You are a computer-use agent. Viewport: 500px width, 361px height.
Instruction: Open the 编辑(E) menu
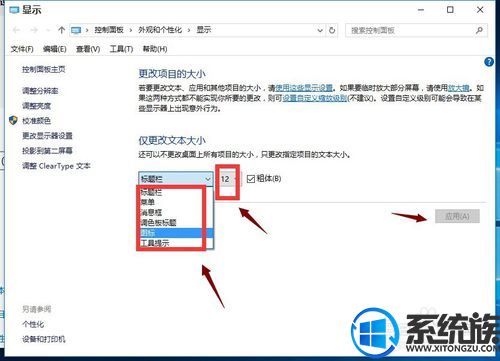(x=55, y=49)
